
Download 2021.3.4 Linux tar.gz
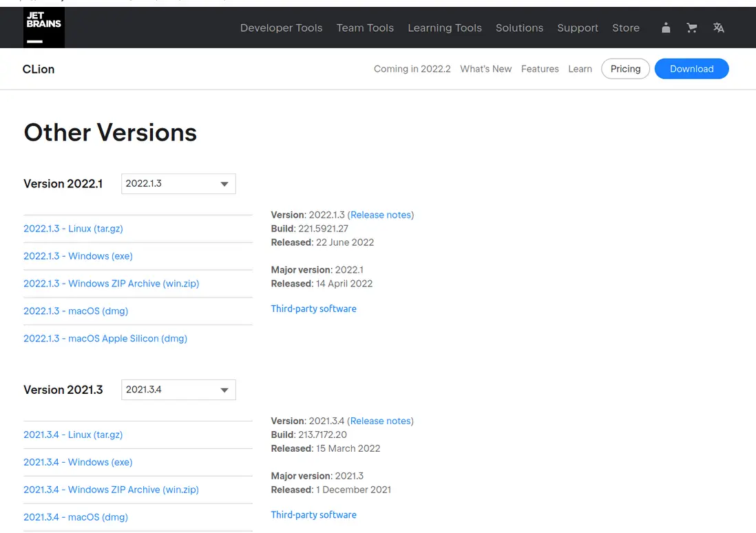click(x=73, y=435)
